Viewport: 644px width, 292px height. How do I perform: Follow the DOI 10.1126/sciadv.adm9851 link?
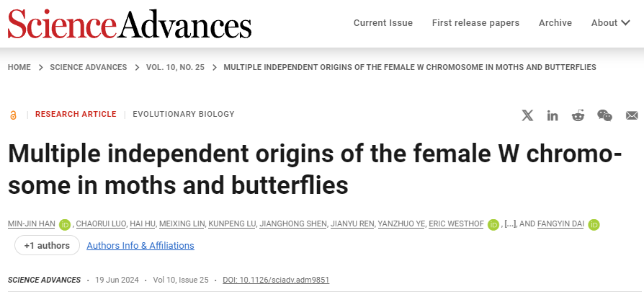click(276, 280)
